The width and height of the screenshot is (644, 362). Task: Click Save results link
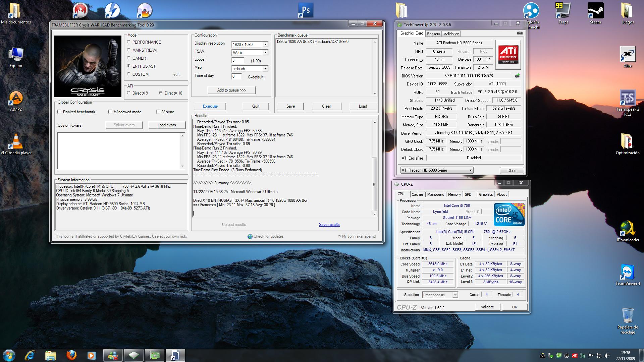click(329, 225)
